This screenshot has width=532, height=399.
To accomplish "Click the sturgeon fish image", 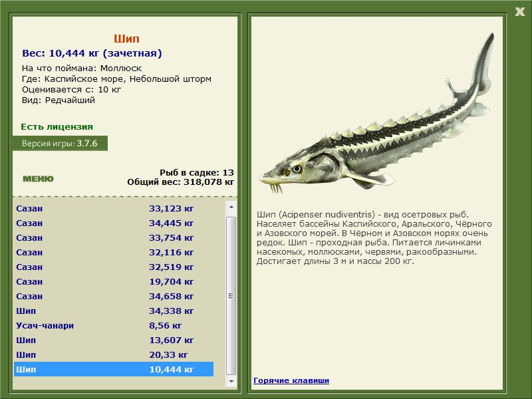I will pyautogui.click(x=376, y=114).
